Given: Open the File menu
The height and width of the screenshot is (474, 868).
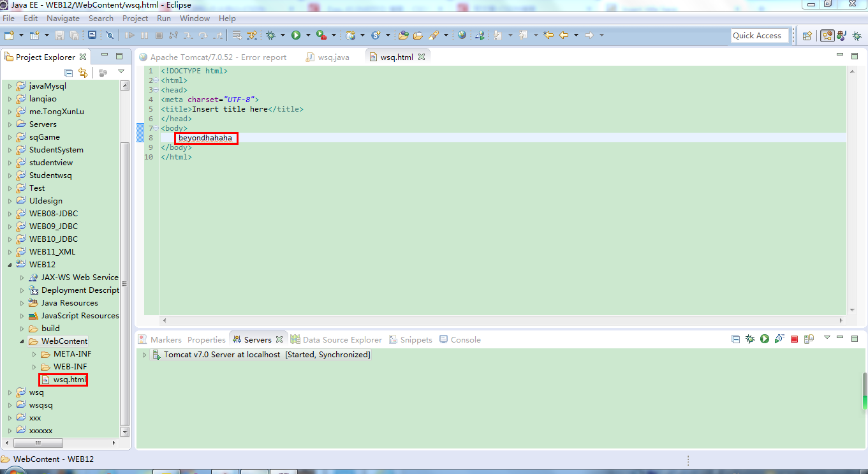Looking at the screenshot, I should (9, 19).
